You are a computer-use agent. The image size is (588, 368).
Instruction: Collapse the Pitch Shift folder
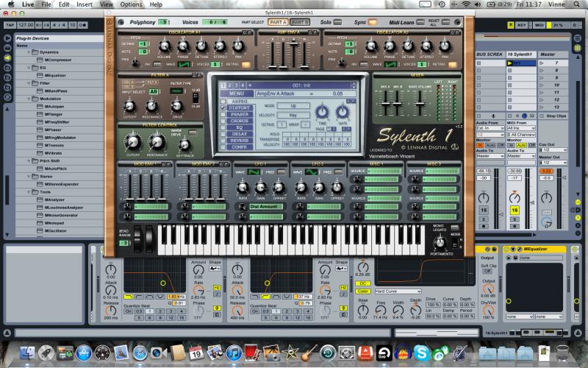pyautogui.click(x=29, y=160)
